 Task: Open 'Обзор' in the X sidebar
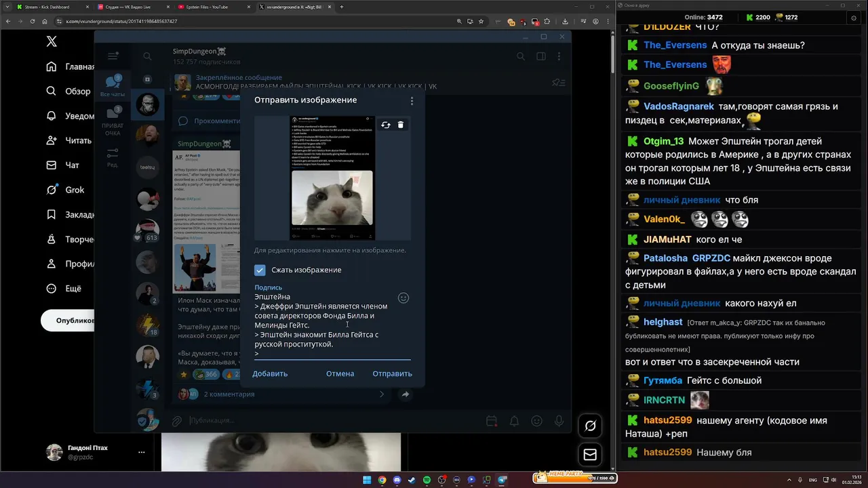pos(68,91)
